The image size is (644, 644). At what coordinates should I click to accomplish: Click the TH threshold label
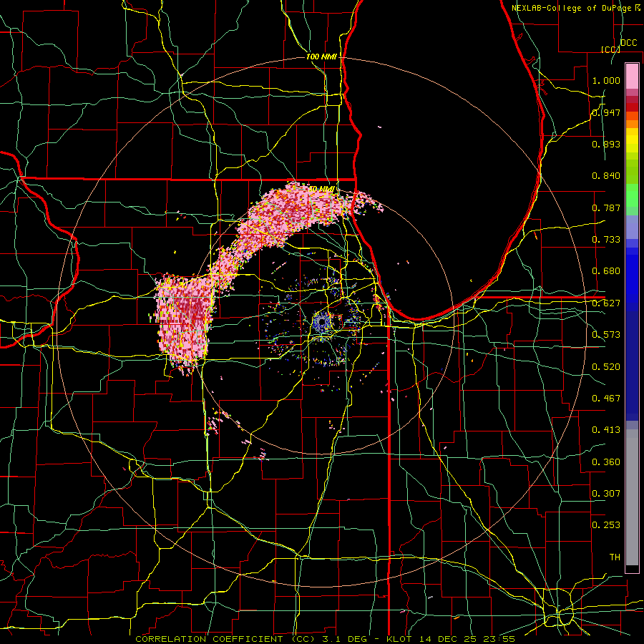click(615, 557)
